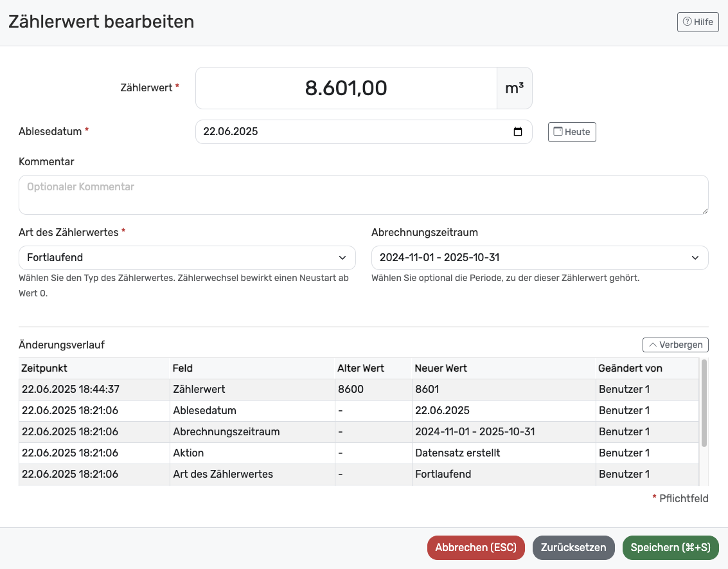The width and height of the screenshot is (728, 569).
Task: Click the Hilfe help button
Action: tap(698, 22)
